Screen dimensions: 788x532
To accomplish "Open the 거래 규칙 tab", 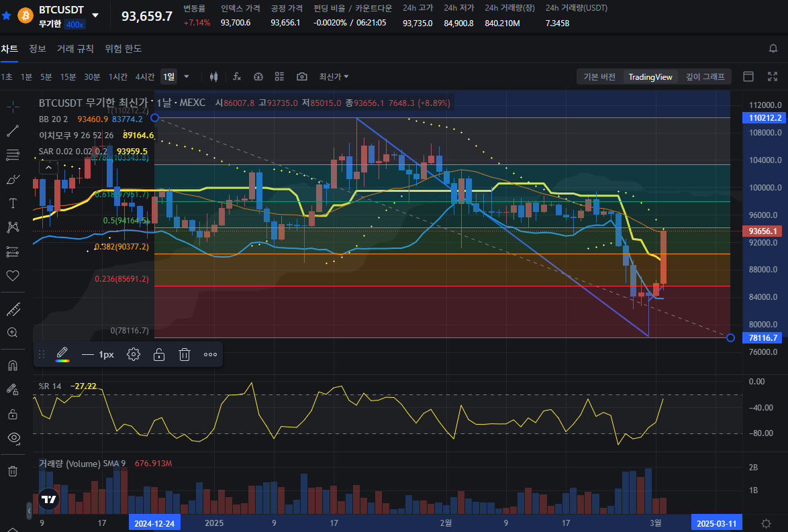I will click(75, 49).
